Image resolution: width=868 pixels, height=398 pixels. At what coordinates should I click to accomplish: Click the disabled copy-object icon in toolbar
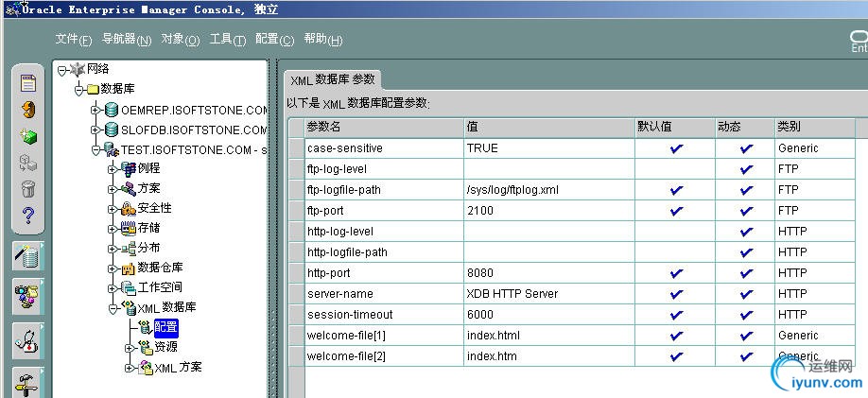[x=28, y=163]
